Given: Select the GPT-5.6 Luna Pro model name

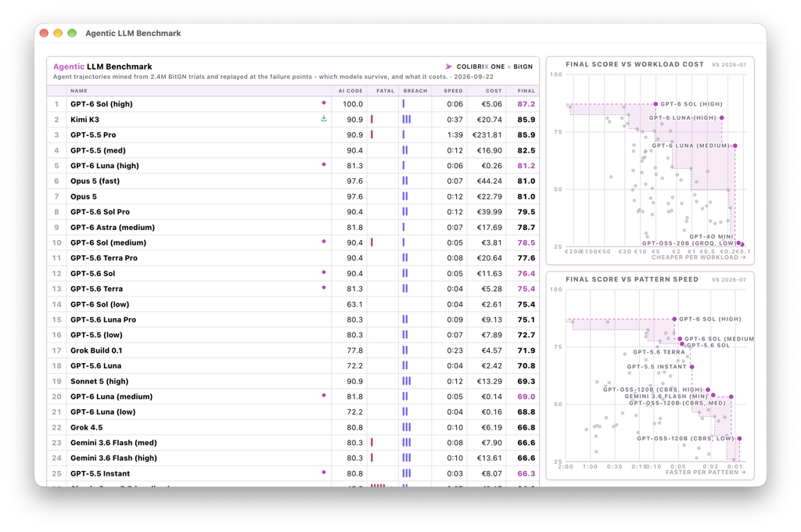Looking at the screenshot, I should coord(103,319).
